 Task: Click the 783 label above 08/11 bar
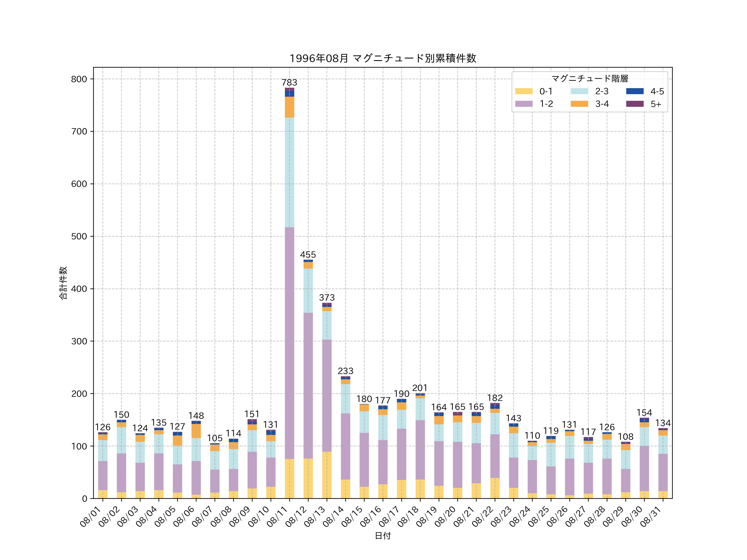click(x=289, y=82)
